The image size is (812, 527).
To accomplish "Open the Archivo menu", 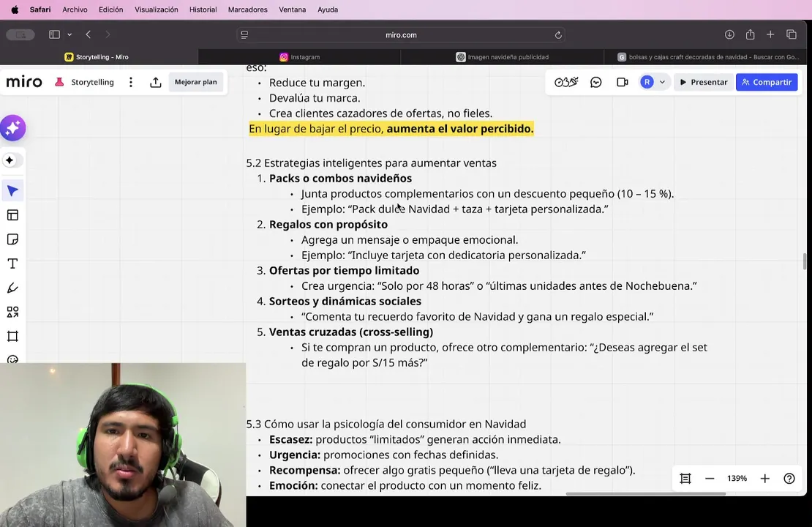I will (x=75, y=10).
